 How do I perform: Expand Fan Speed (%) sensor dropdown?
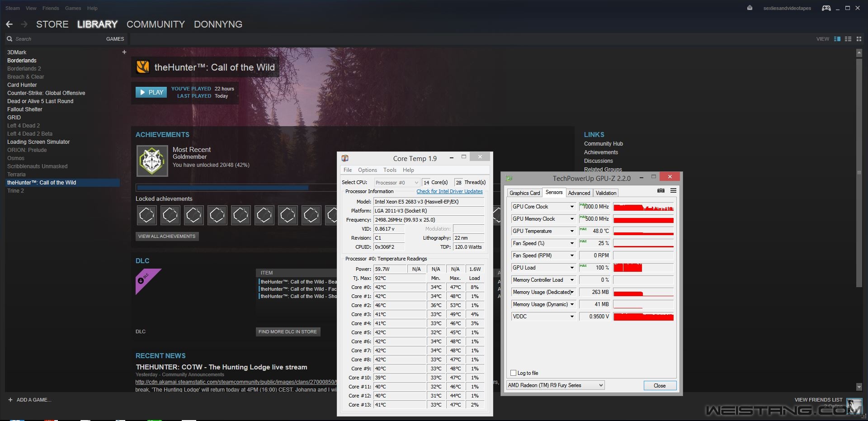(572, 243)
